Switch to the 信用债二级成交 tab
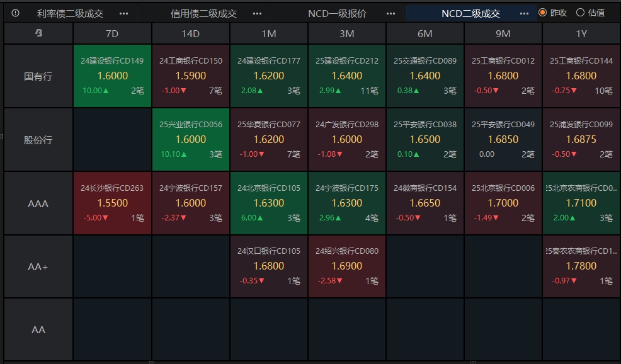This screenshot has width=621, height=364. tap(203, 14)
